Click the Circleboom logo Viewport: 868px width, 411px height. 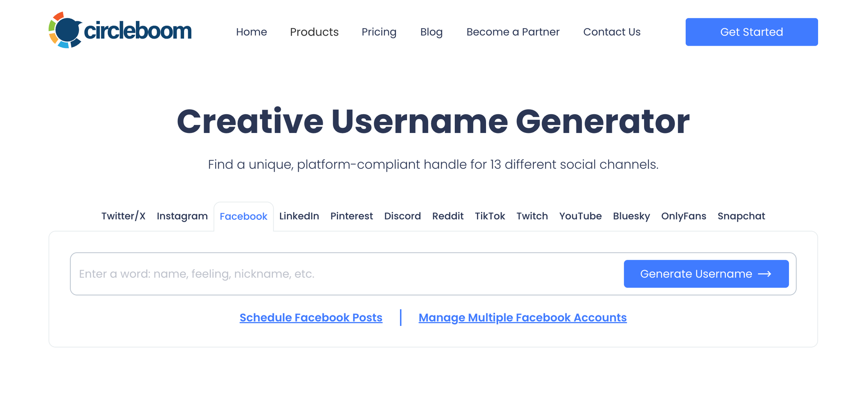[120, 30]
